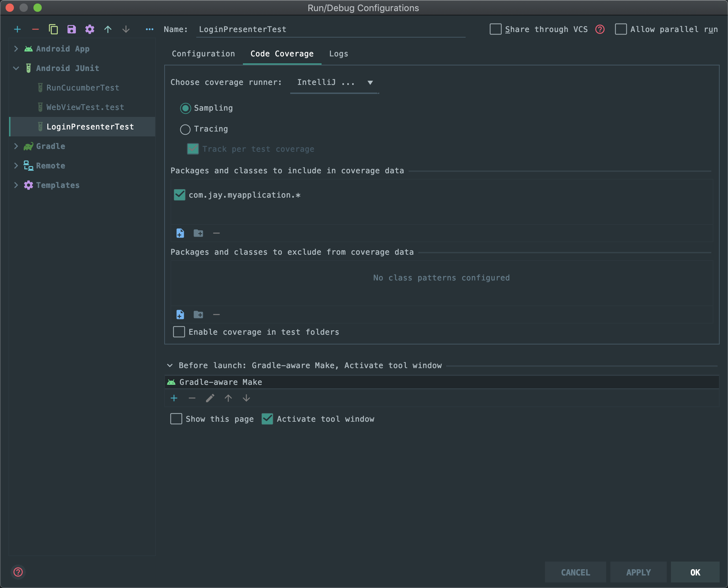Add package to exclude coverage list
This screenshot has height=588, width=728.
(198, 315)
